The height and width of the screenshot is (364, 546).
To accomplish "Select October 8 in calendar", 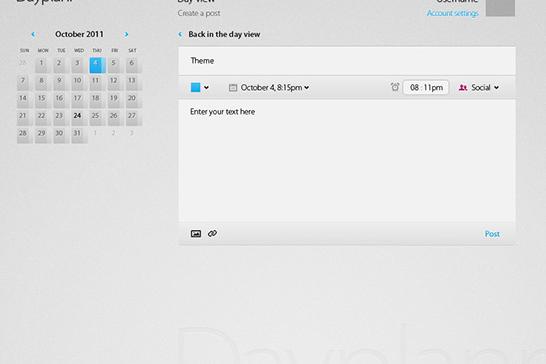I will pos(43,83).
